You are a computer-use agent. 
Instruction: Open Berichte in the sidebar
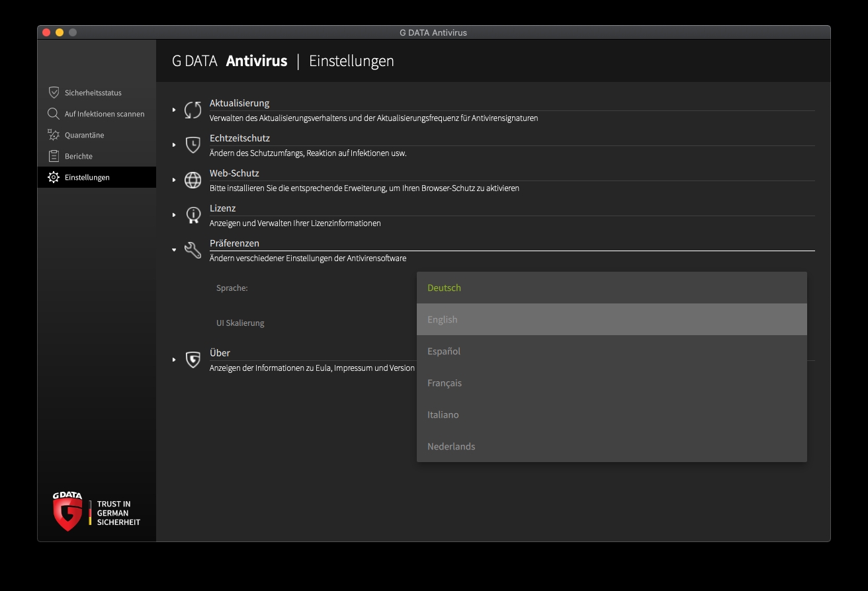(97, 156)
